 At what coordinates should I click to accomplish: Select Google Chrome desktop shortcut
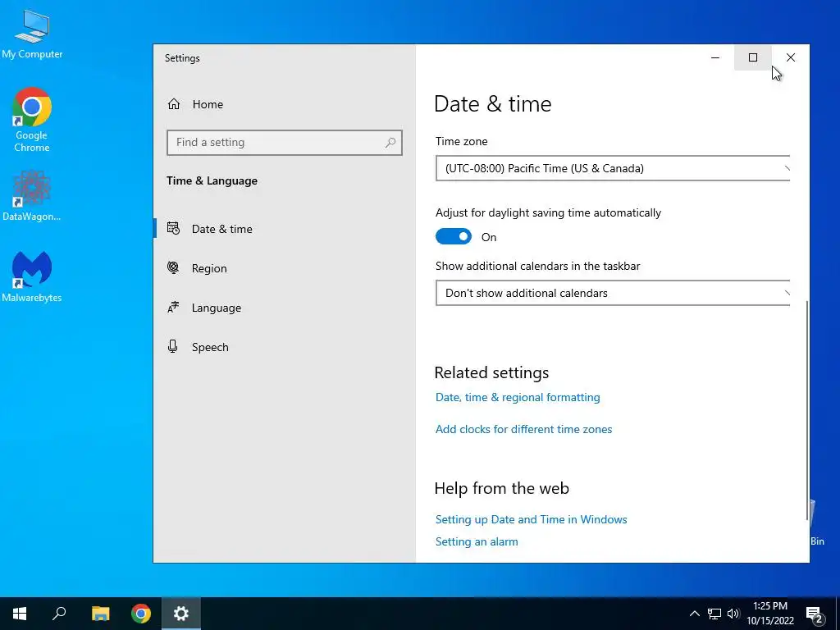click(32, 120)
